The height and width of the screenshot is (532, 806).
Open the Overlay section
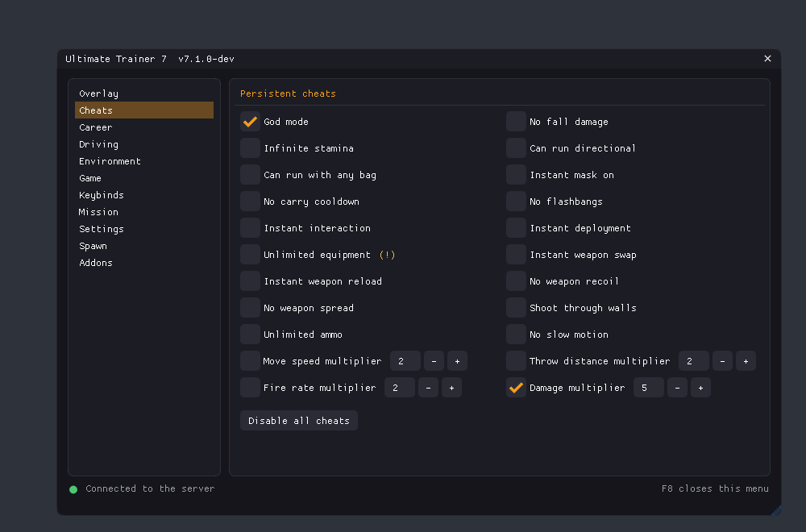point(144,94)
